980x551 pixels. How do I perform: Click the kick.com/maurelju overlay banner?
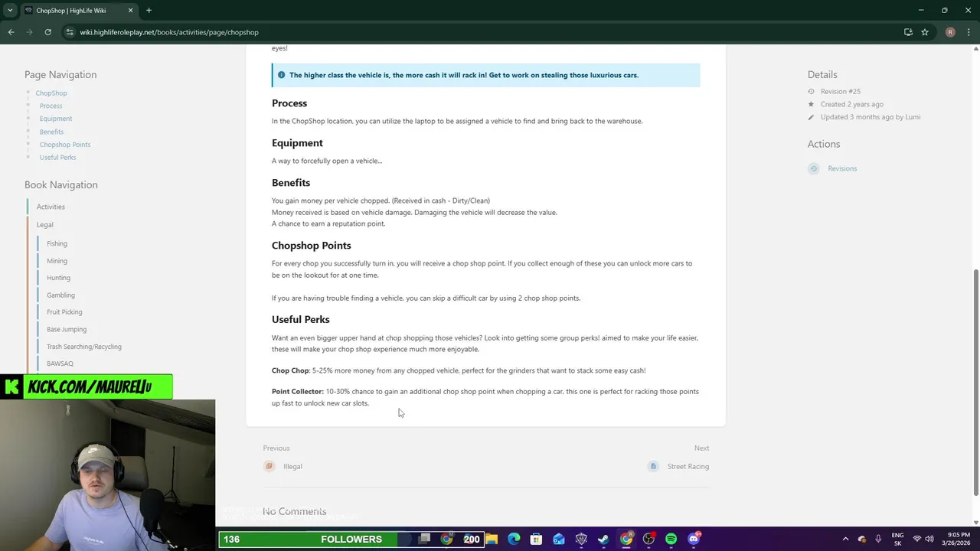[x=87, y=387]
